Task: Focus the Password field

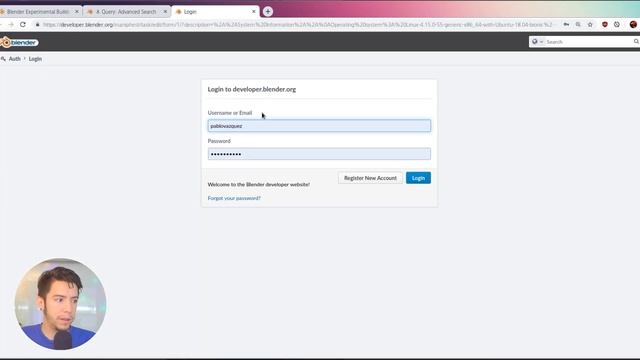Action: click(x=319, y=154)
